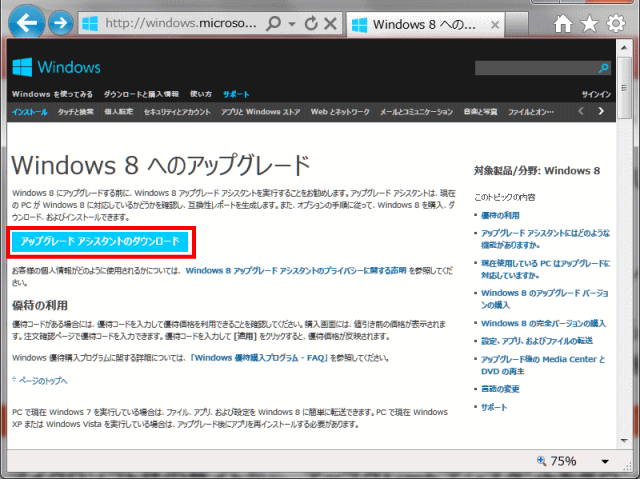
Task: Click the address bar search magnifier icon
Action: coord(273,24)
